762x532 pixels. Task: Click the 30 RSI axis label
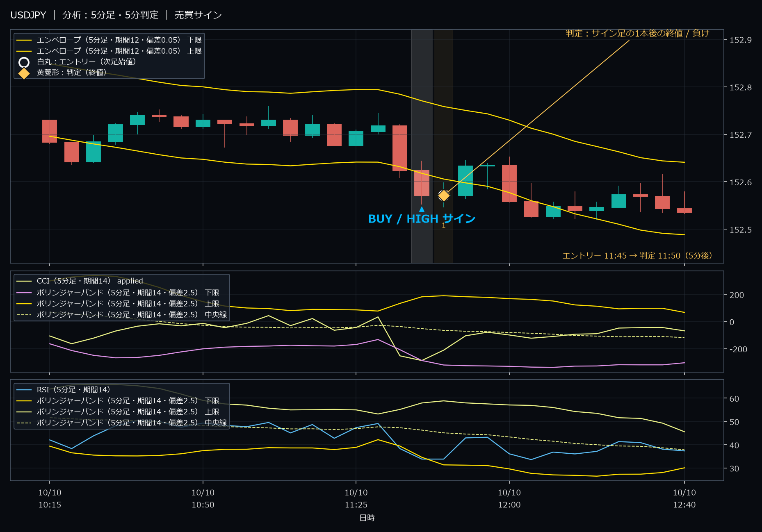coord(734,468)
